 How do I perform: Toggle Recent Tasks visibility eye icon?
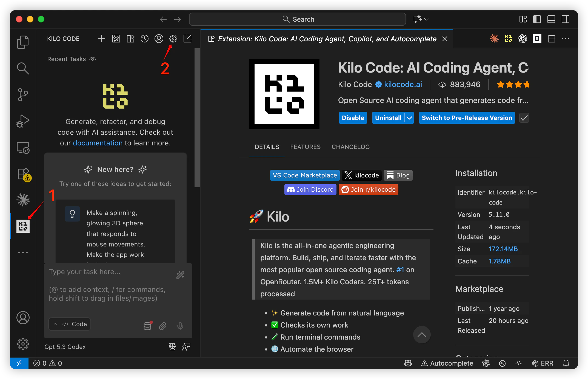(93, 59)
